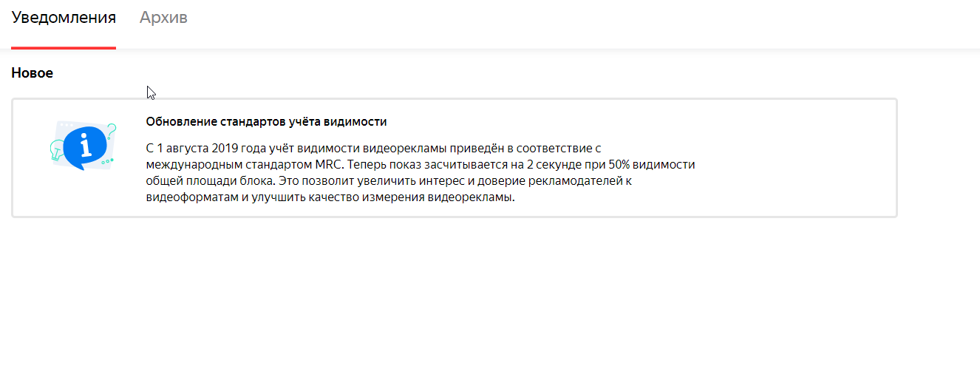Click the last line about видеорекламы quality
Screen dimensions: 980x383
(330, 197)
